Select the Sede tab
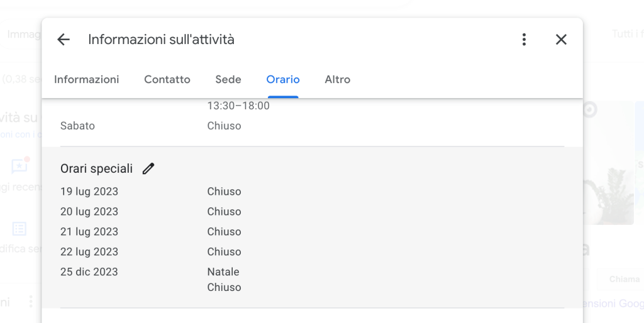Image resolution: width=644 pixels, height=323 pixels. [228, 79]
